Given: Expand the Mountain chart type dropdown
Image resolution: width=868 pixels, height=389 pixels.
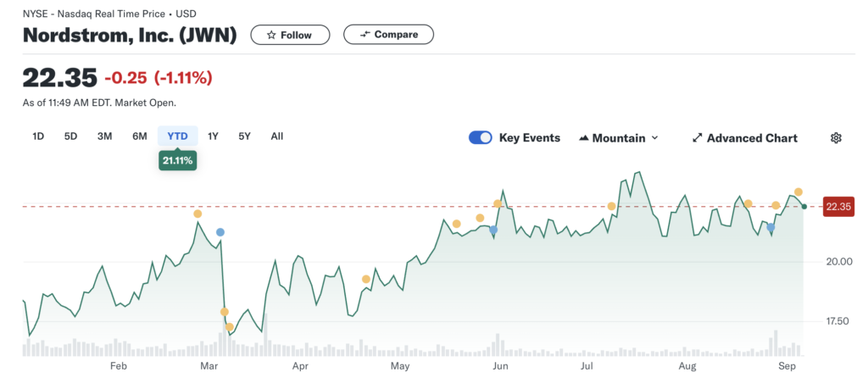Looking at the screenshot, I should (x=618, y=138).
